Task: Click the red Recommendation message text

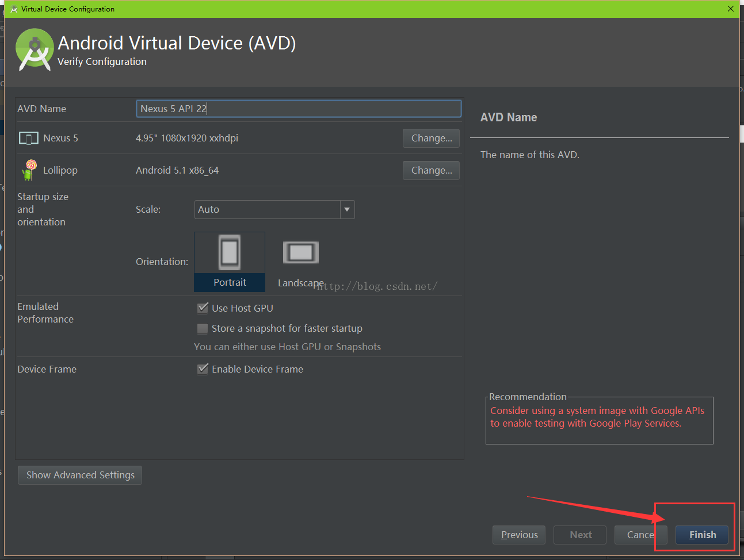Action: tap(597, 417)
